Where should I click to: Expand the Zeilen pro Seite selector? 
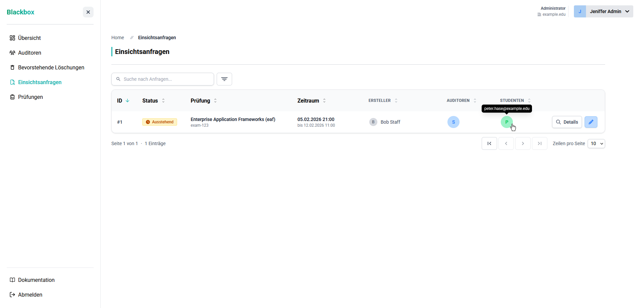[596, 143]
